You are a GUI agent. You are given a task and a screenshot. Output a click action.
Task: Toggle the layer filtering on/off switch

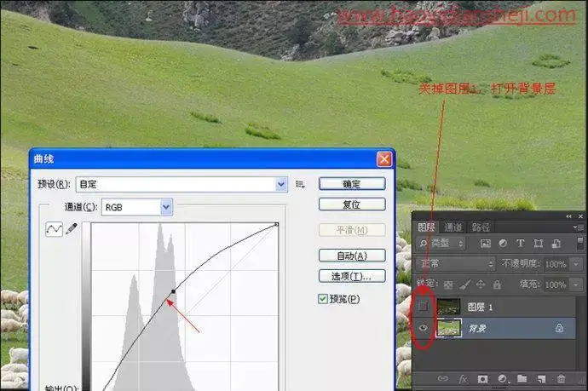coord(579,243)
